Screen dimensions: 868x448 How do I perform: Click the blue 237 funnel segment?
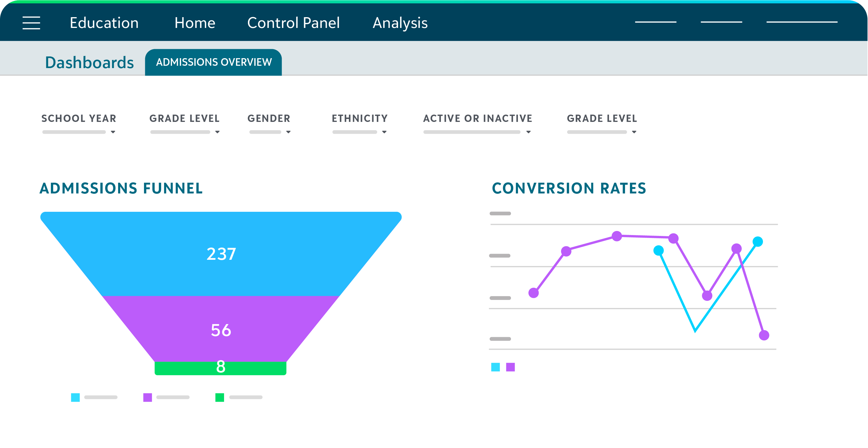(221, 254)
